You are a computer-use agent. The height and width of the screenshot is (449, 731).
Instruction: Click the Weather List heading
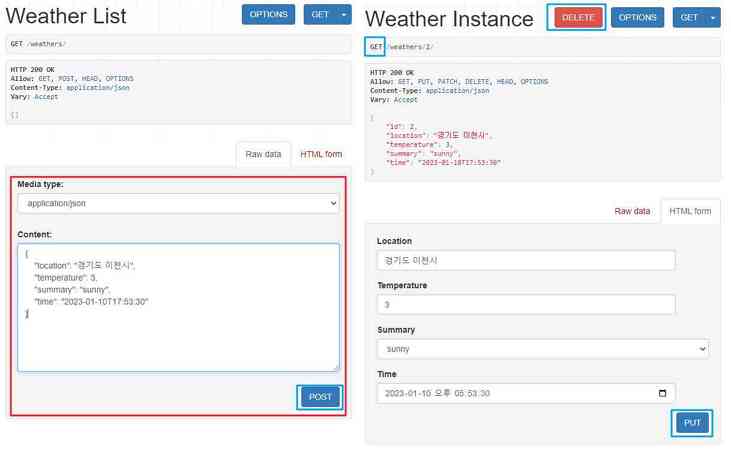click(x=66, y=16)
